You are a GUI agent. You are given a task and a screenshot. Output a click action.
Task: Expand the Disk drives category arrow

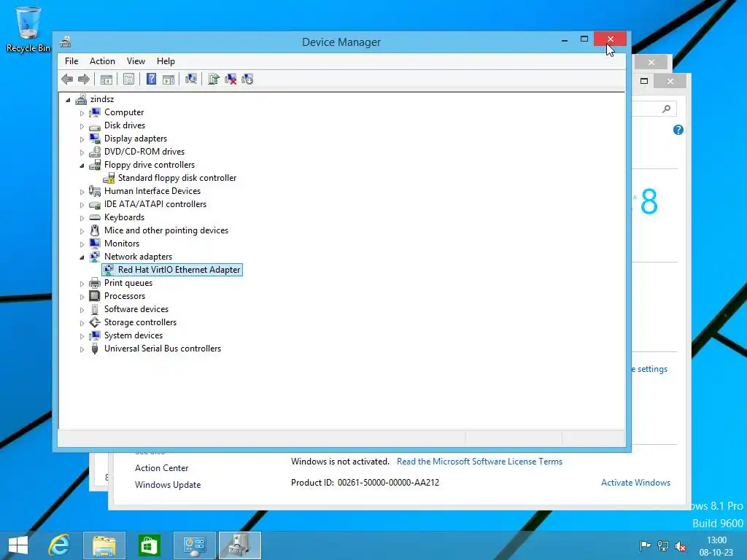(82, 126)
